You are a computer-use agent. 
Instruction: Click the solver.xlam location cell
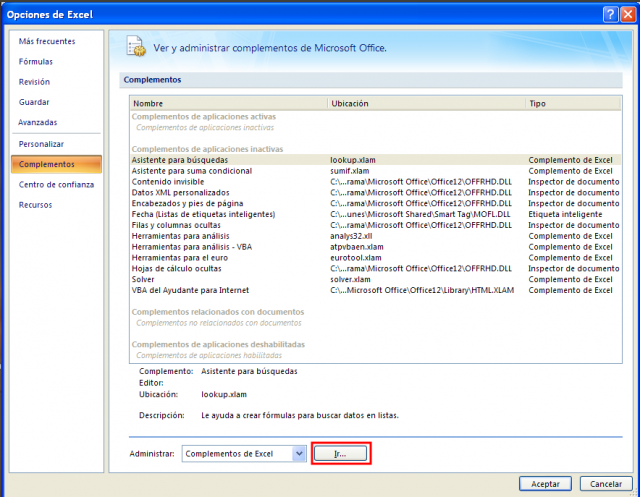(x=350, y=280)
